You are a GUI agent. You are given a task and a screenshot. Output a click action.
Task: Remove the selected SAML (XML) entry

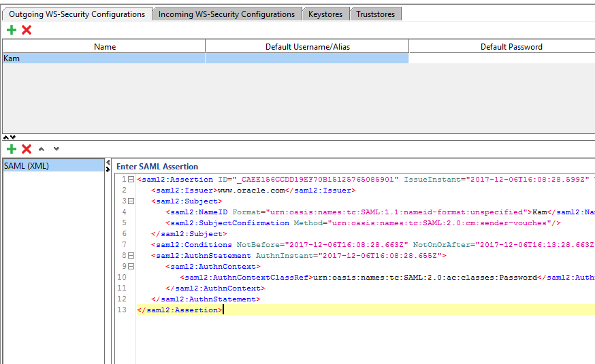(27, 149)
